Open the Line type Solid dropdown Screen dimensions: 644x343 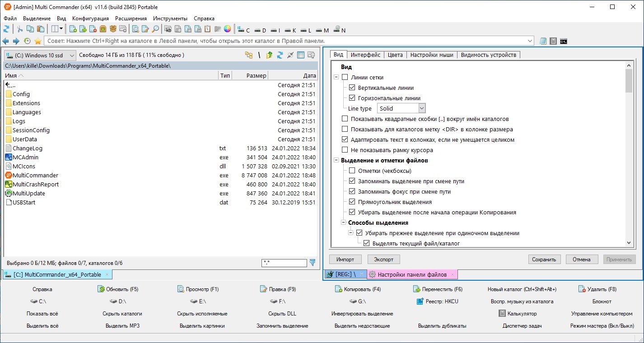pyautogui.click(x=401, y=108)
